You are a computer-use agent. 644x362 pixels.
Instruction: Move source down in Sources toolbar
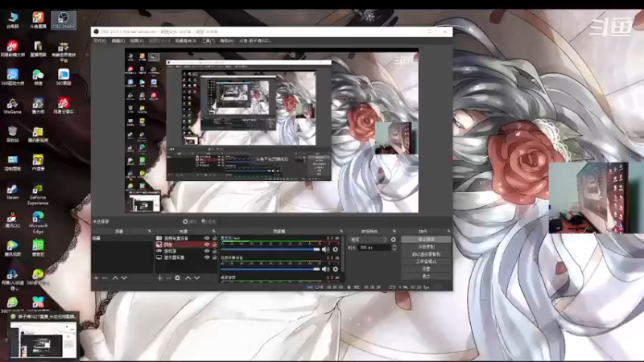[196, 278]
